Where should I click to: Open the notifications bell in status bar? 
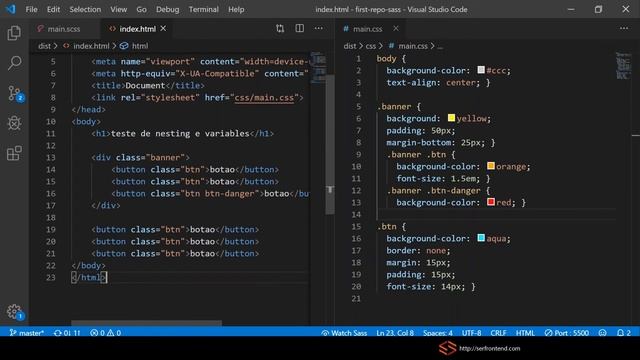[623, 333]
